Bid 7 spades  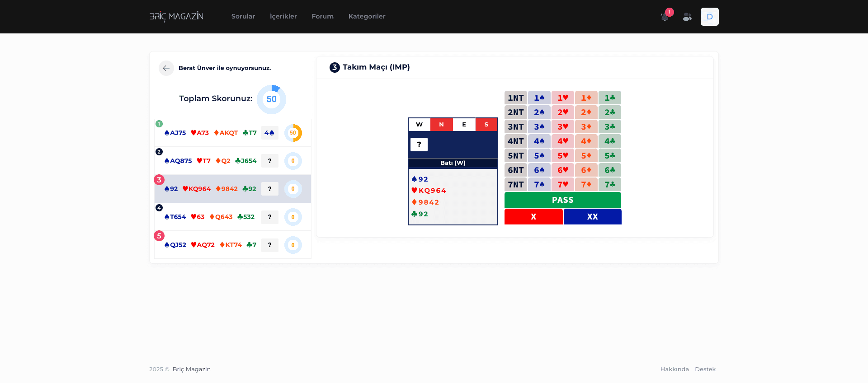coord(539,184)
